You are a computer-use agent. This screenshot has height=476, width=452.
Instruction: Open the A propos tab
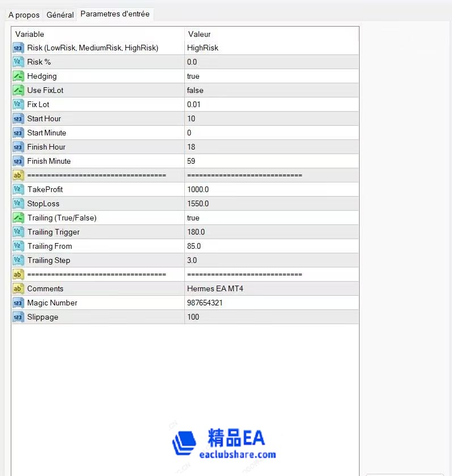(24, 15)
